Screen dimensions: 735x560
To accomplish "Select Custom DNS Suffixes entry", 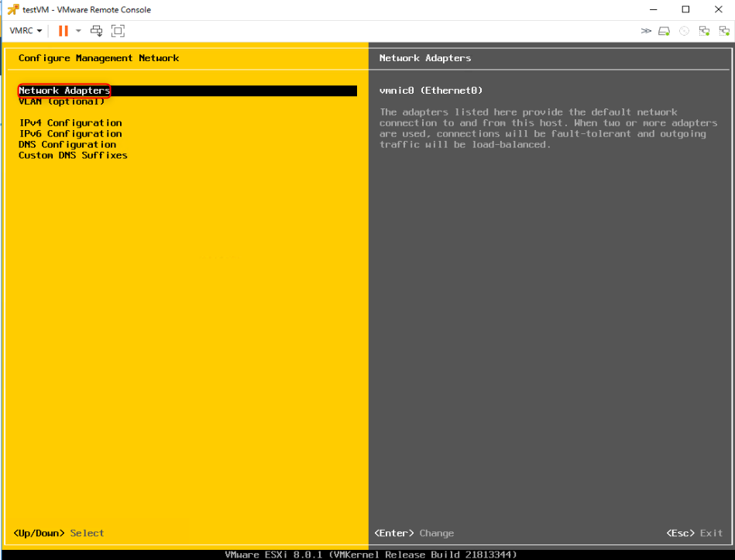I will pyautogui.click(x=73, y=155).
